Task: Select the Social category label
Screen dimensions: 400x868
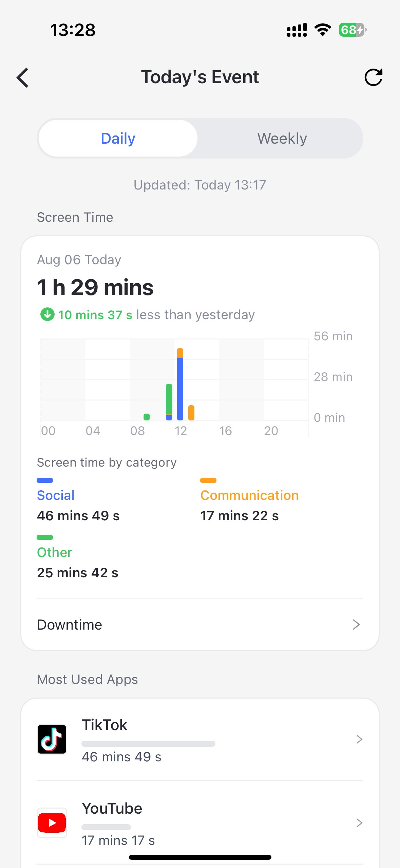Action: tap(56, 495)
